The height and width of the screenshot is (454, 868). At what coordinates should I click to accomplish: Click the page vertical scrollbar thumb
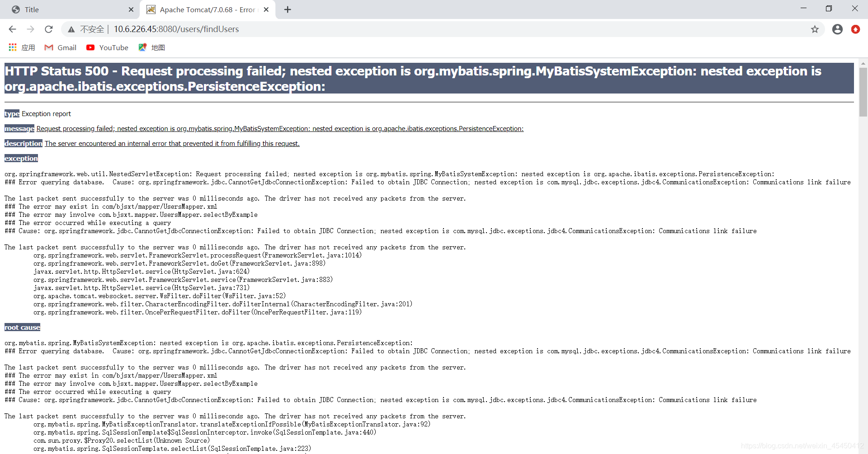coord(863,92)
